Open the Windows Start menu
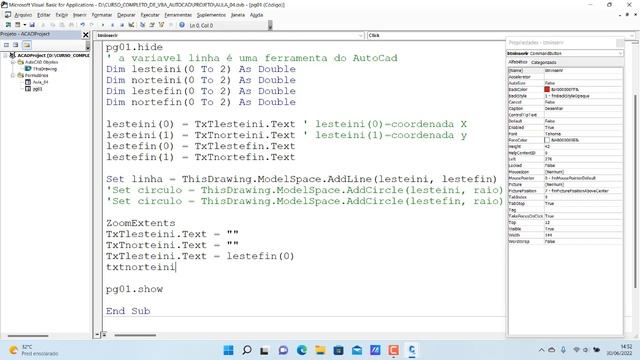The width and height of the screenshot is (640, 360). [229, 350]
